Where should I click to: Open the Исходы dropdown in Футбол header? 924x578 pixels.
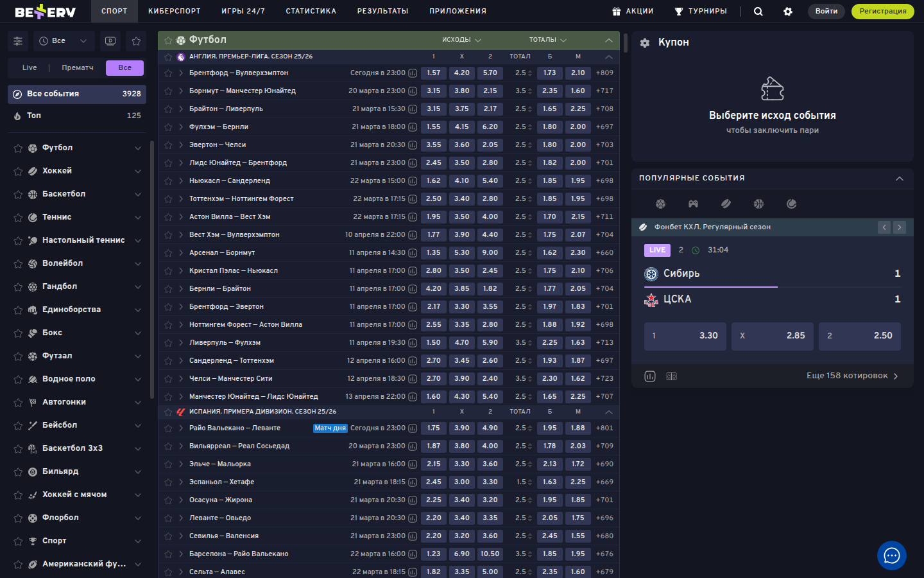461,40
